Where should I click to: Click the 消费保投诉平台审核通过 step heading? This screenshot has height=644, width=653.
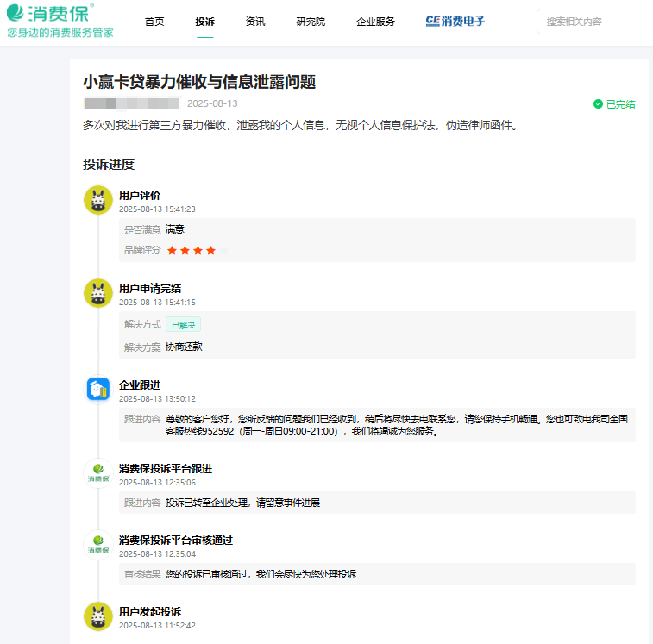(176, 541)
